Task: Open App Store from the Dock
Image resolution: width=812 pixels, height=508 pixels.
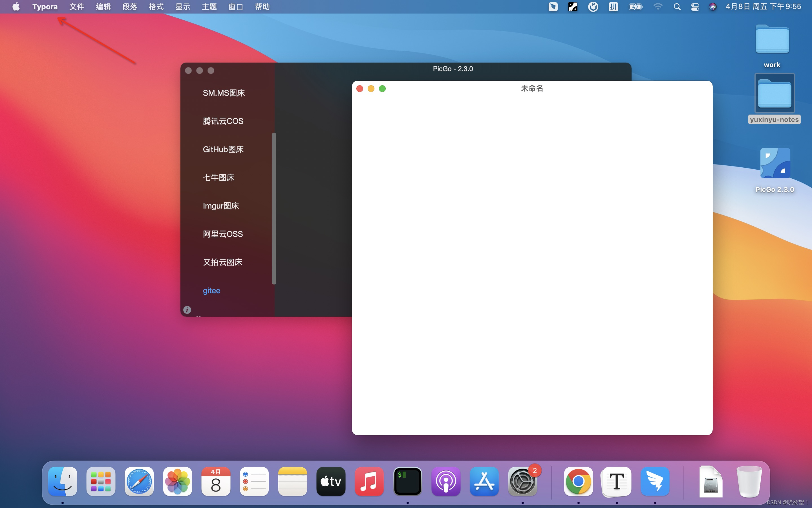Action: tap(484, 481)
